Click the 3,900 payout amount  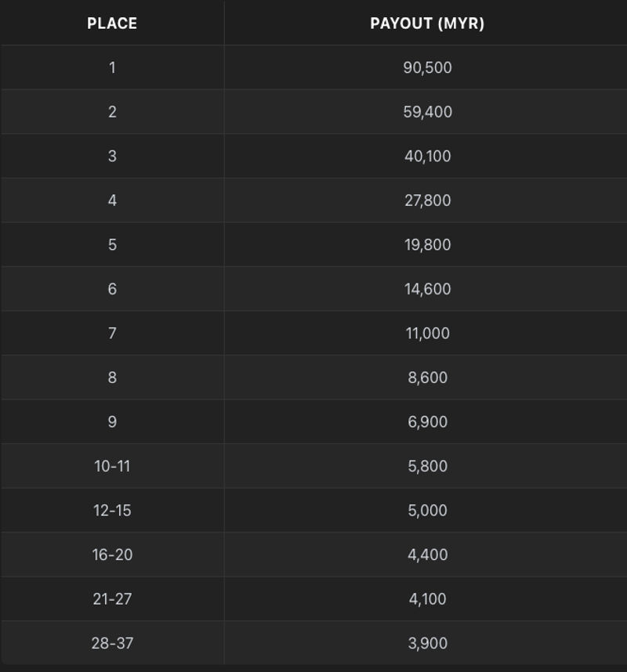click(427, 643)
